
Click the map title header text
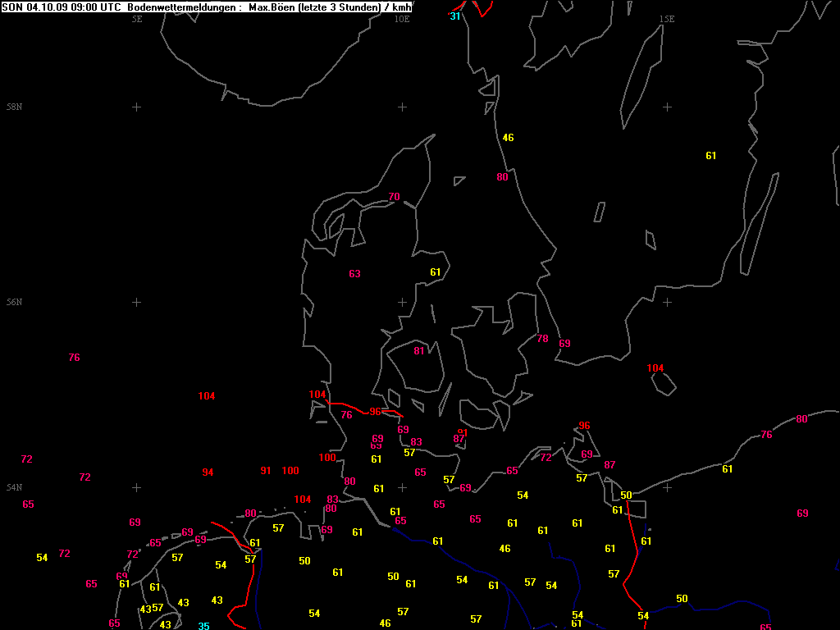coord(207,7)
